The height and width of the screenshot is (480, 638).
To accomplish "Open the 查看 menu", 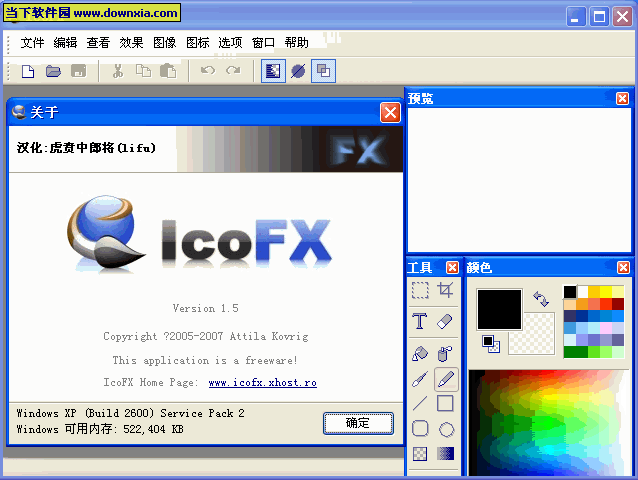I will point(98,42).
